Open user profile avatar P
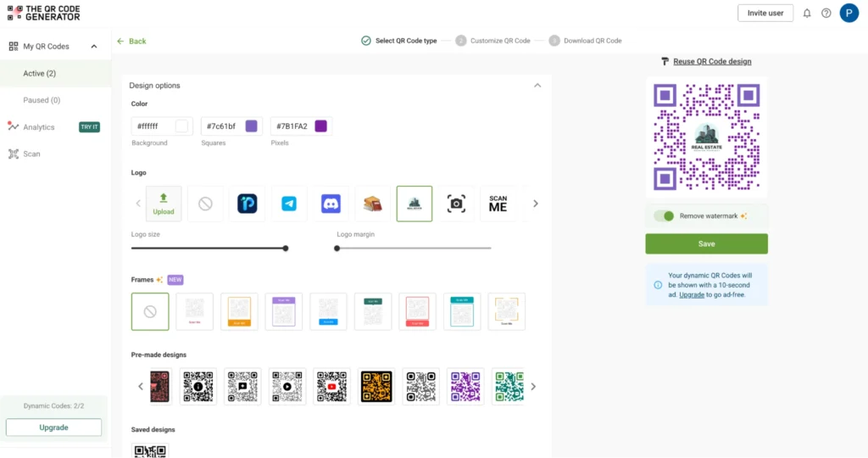The height and width of the screenshot is (458, 868). pos(849,13)
